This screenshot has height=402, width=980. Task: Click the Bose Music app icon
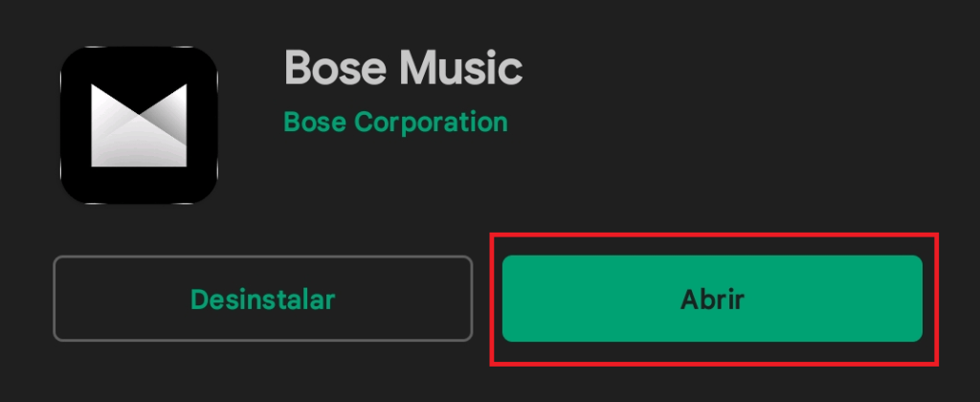coord(139,124)
